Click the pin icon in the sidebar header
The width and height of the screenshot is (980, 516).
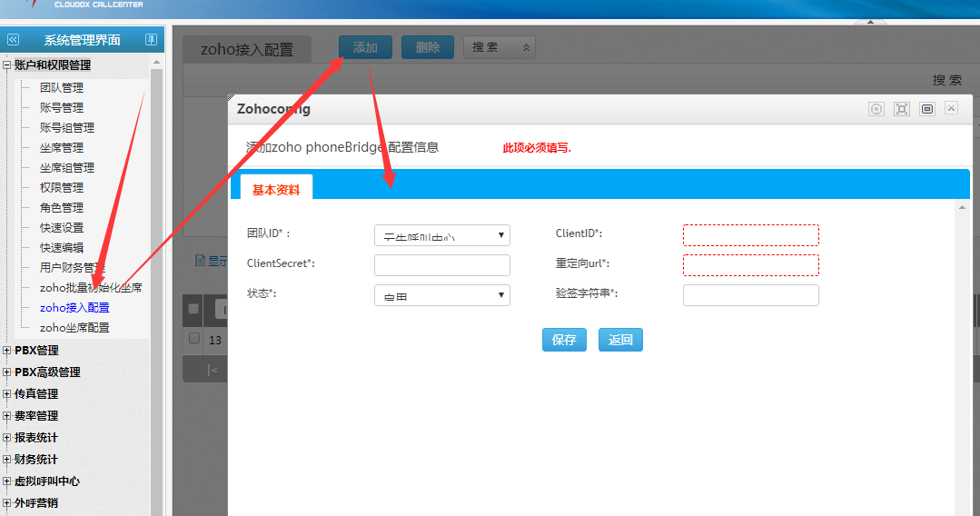tap(151, 40)
